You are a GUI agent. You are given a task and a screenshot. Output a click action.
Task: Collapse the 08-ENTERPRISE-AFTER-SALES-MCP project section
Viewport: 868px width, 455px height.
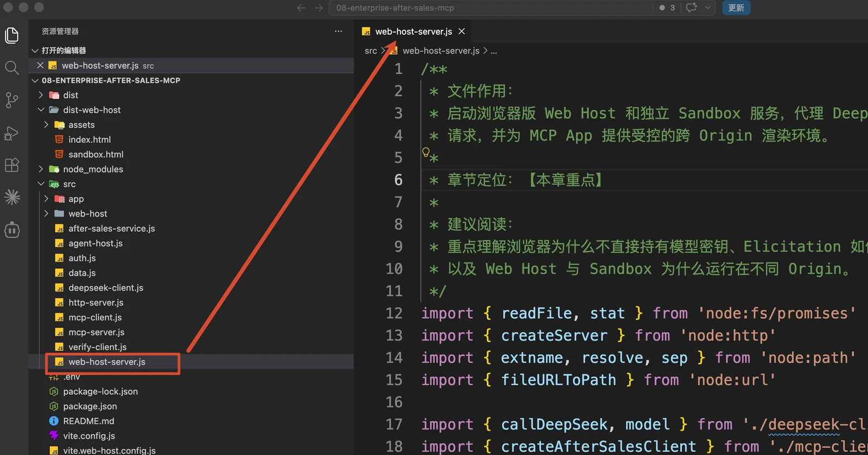pyautogui.click(x=35, y=80)
